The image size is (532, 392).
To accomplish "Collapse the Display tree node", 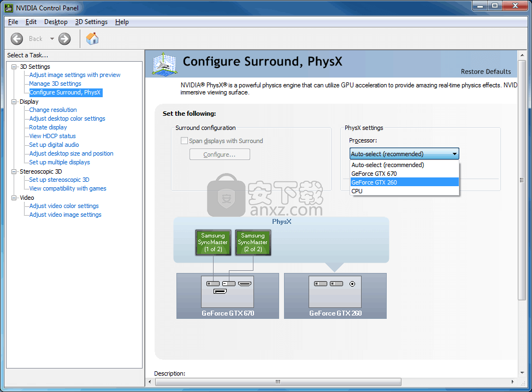I will pos(14,102).
